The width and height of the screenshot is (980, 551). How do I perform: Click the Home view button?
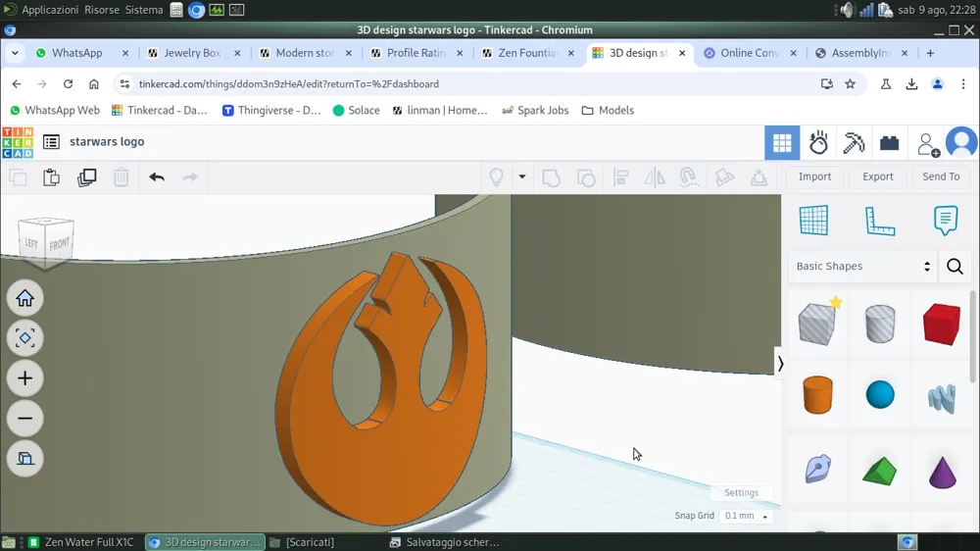pyautogui.click(x=25, y=298)
